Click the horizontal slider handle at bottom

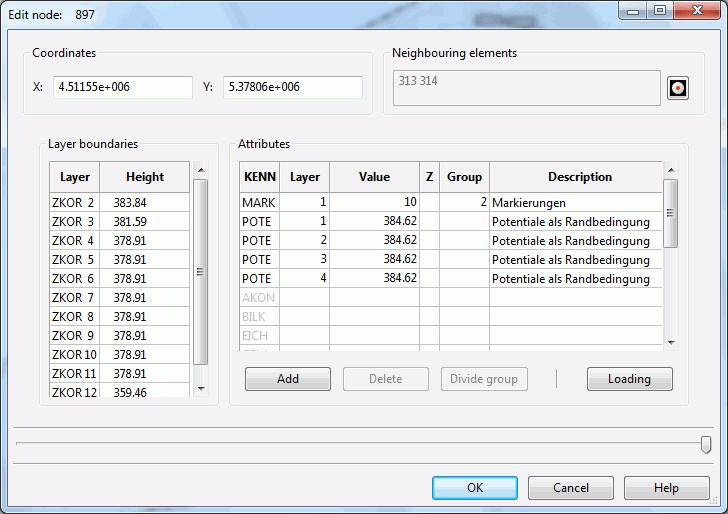point(706,444)
